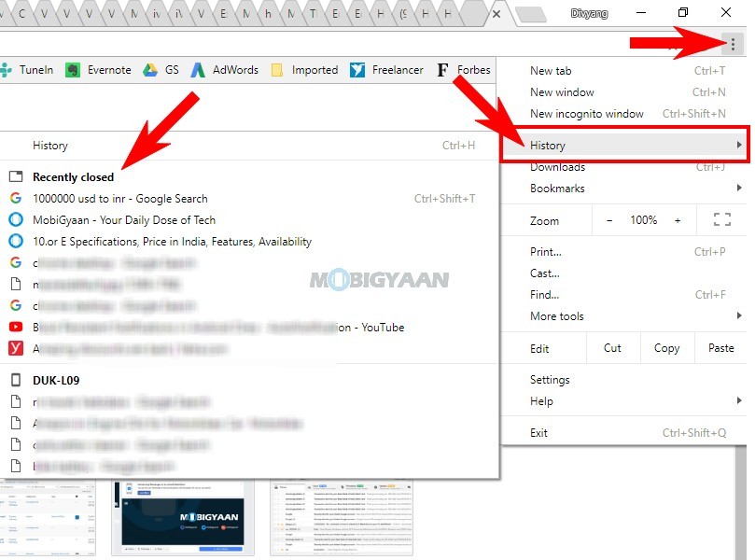Select New window from menu
The image size is (755, 560).
tap(624, 92)
